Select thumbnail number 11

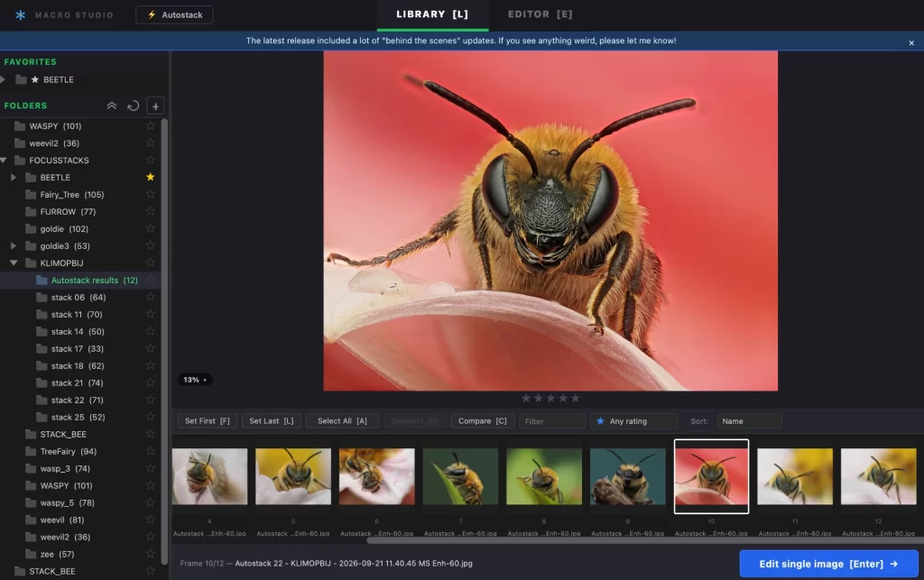click(795, 476)
